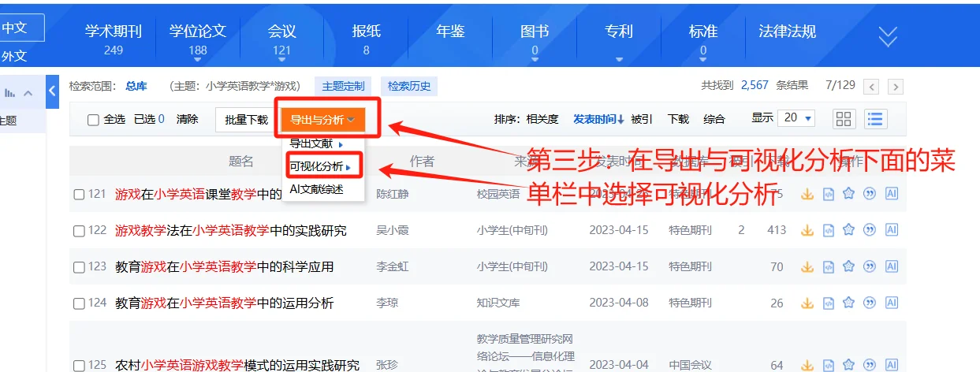Image resolution: width=980 pixels, height=372 pixels.
Task: Star article 122 as favorite
Action: tap(848, 230)
